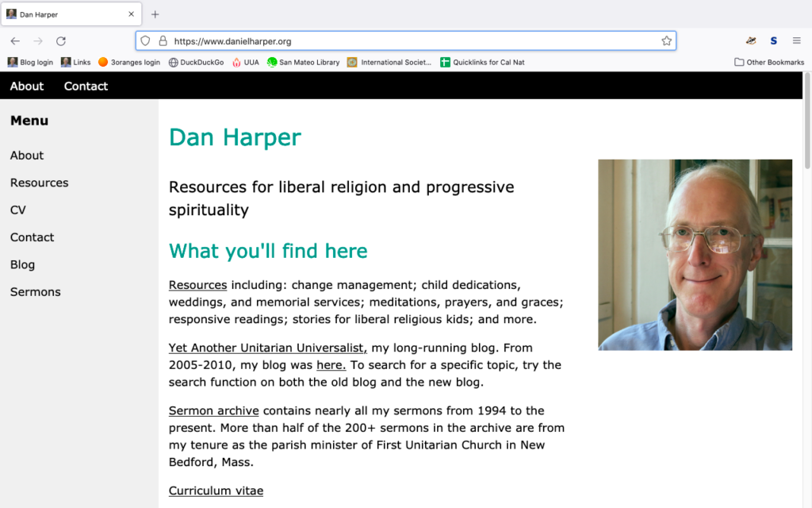This screenshot has height=508, width=812.
Task: Open a new tab with the plus button
Action: tap(155, 14)
